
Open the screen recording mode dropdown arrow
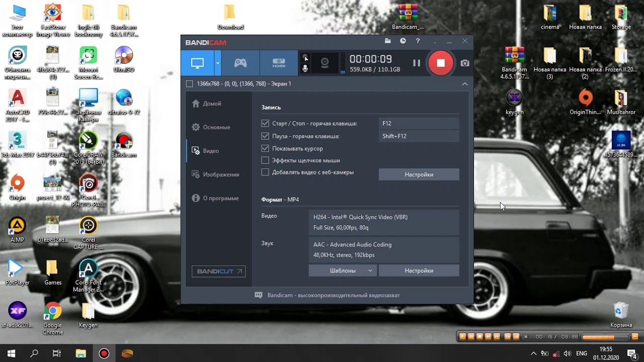coord(217,63)
